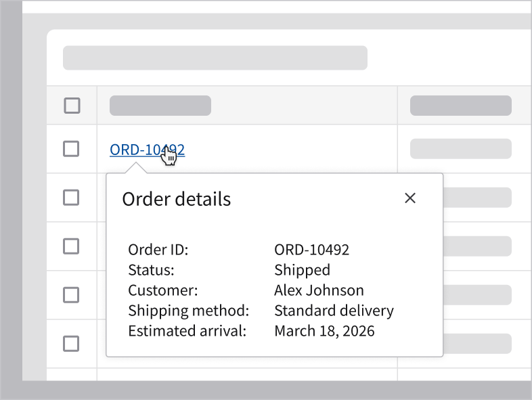Select the customer name "Alex Johnson"
This screenshot has height=400, width=532.
coord(319,290)
